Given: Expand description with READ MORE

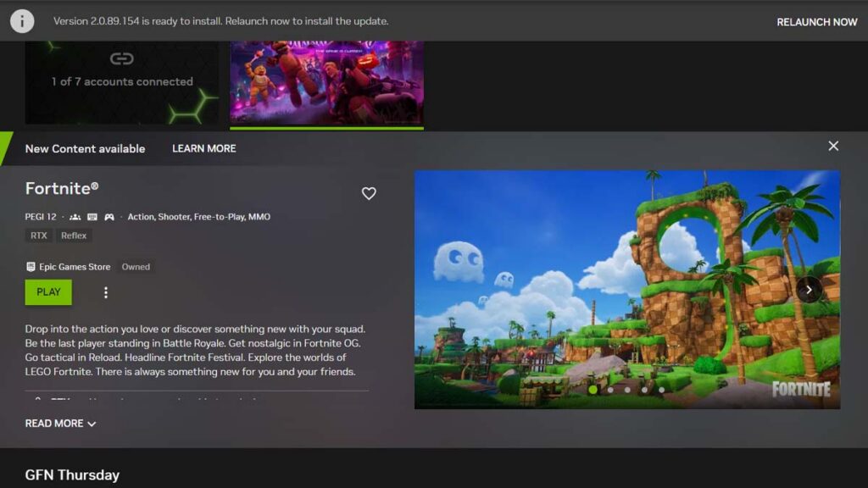Looking at the screenshot, I should tap(60, 424).
